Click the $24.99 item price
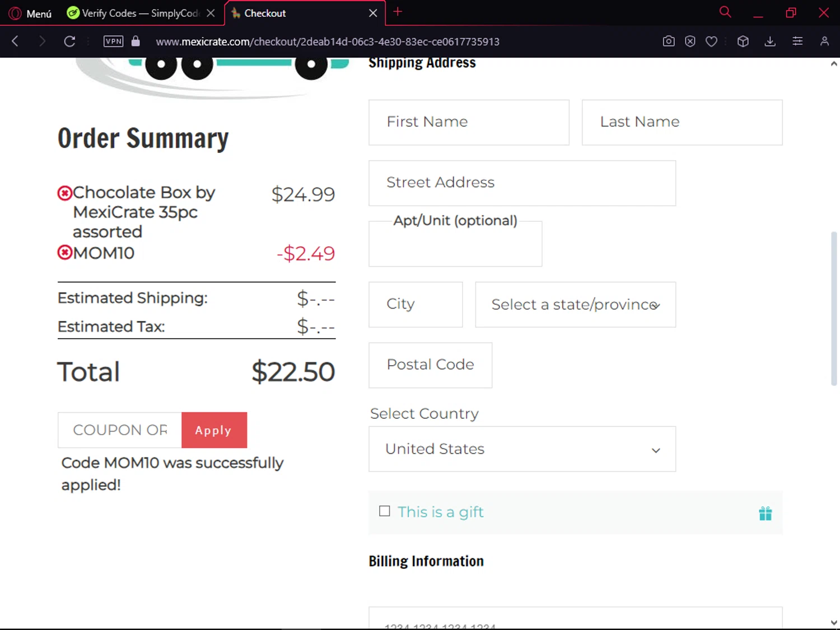Viewport: 840px width, 630px height. click(x=303, y=194)
